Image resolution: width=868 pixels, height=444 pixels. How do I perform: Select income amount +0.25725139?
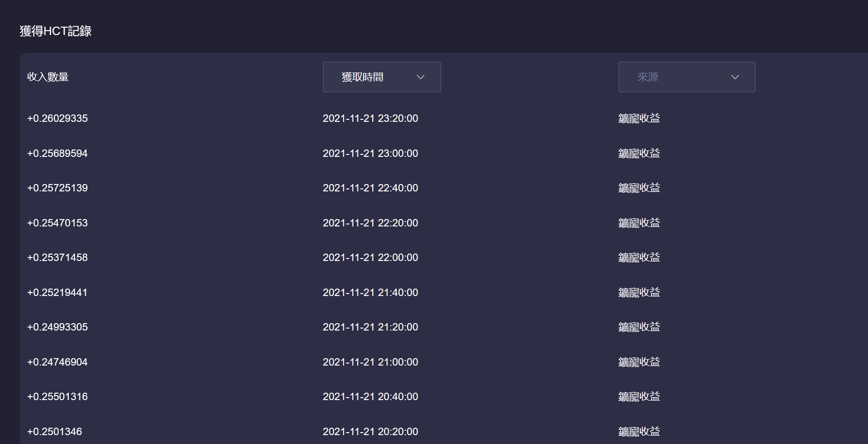click(x=57, y=188)
